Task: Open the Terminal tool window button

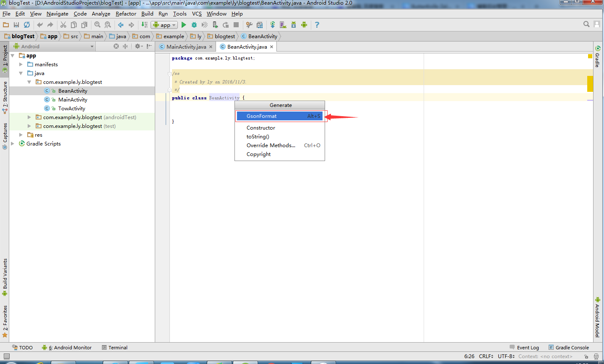Action: (x=115, y=347)
